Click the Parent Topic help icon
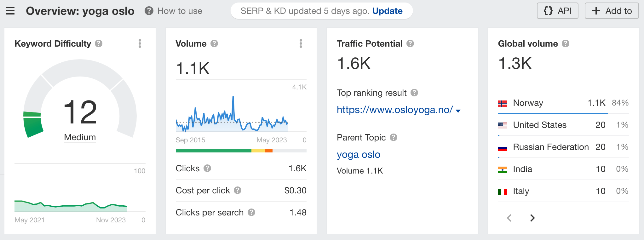Viewport: 644px width, 240px height. pyautogui.click(x=394, y=137)
